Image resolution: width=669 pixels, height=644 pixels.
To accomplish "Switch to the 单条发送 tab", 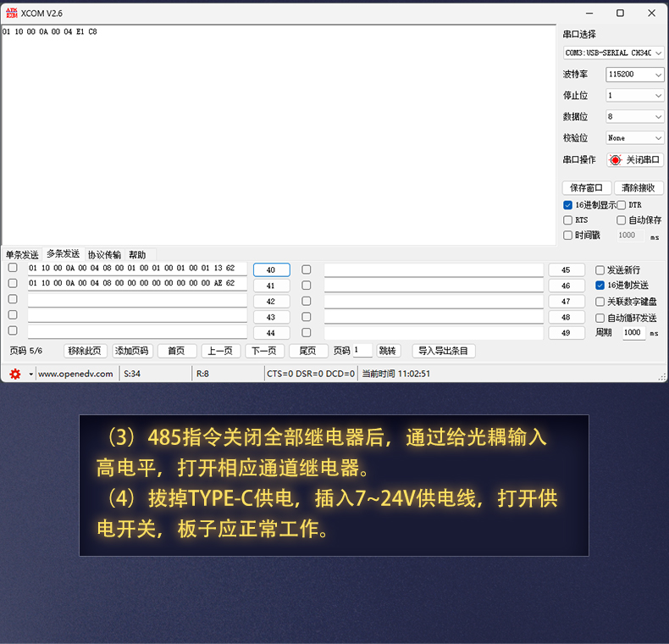I will point(22,255).
